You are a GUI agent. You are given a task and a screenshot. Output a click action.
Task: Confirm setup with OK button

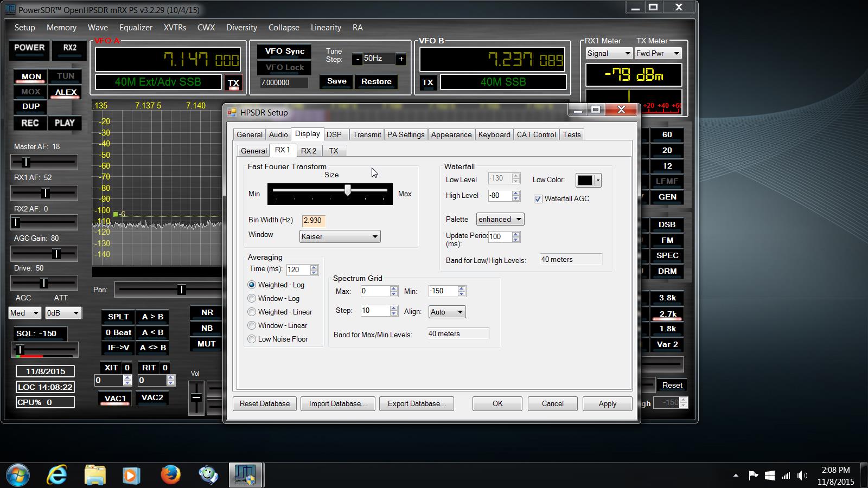pyautogui.click(x=497, y=403)
